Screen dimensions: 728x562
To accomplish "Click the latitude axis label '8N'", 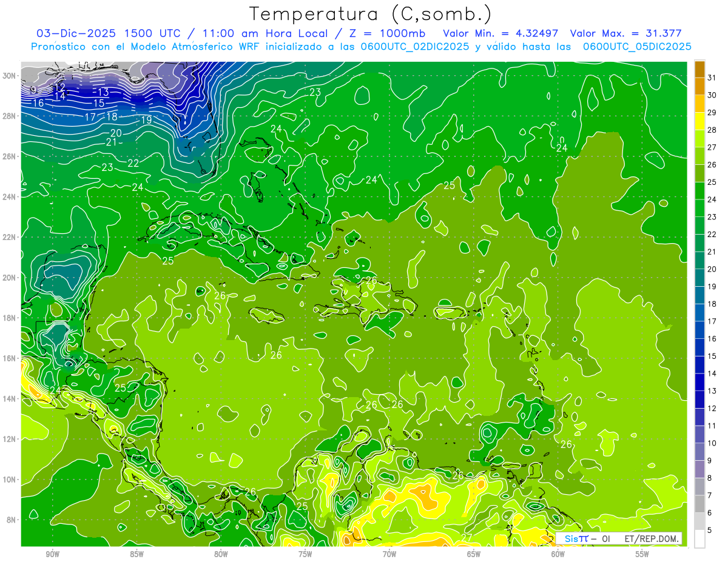I will pyautogui.click(x=11, y=520).
